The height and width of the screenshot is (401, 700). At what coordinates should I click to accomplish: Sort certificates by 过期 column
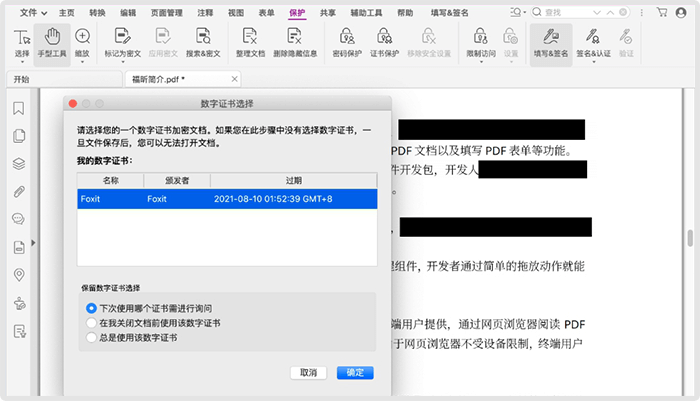pos(294,180)
